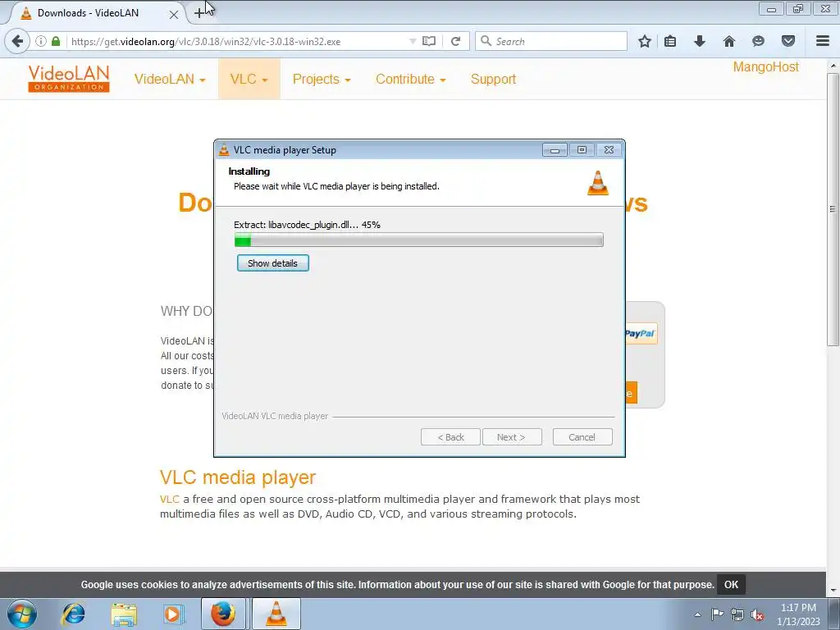Click Show details in VLC Setup
This screenshot has height=630, width=840.
[272, 263]
